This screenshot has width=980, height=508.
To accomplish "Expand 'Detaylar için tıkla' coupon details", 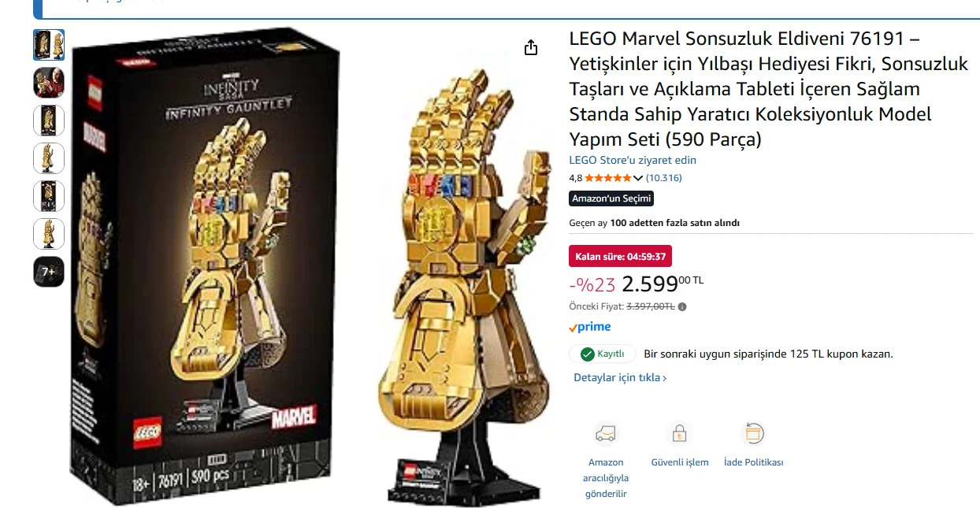I will tap(620, 378).
